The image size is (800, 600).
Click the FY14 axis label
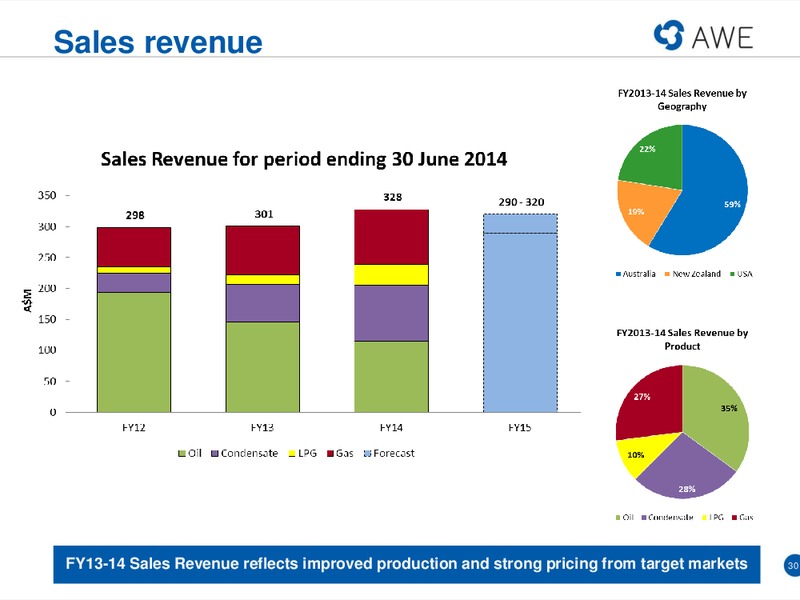391,428
